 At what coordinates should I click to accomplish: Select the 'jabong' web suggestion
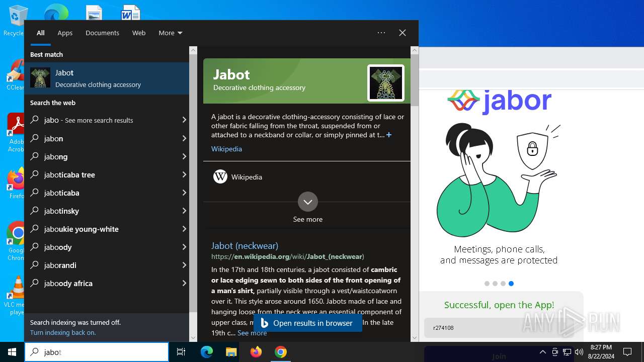coord(102,156)
